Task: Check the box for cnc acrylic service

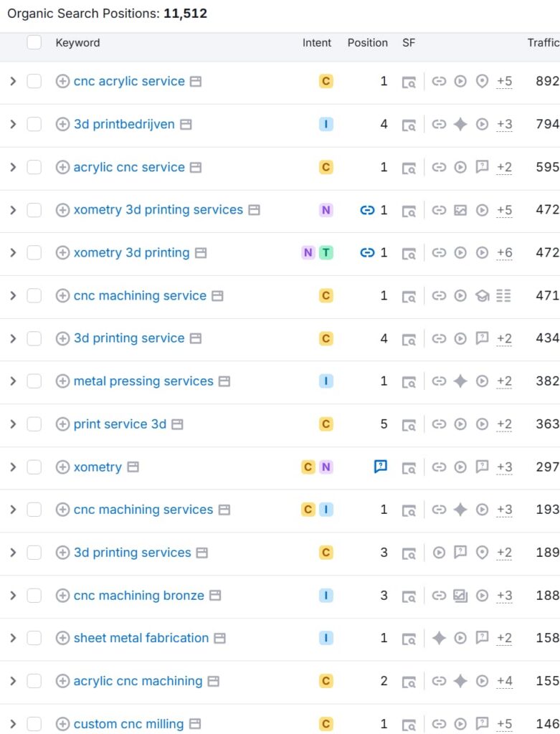Action: tap(34, 82)
